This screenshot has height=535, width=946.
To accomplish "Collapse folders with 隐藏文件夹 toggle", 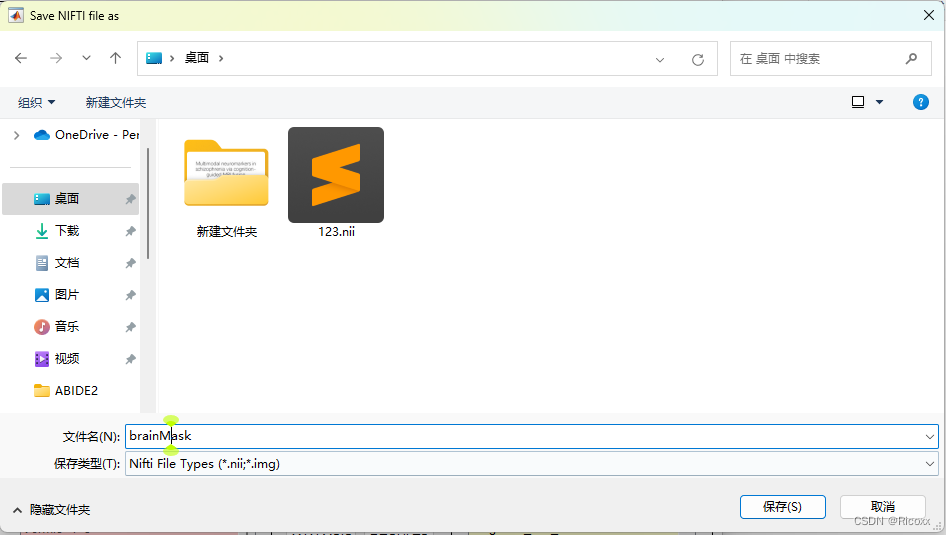I will click(52, 510).
